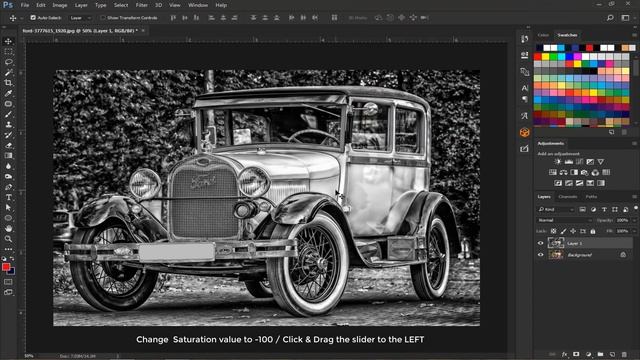Screen dimensions: 640x360
Task: Open the workspace switcher in options bar
Action: coord(625,18)
